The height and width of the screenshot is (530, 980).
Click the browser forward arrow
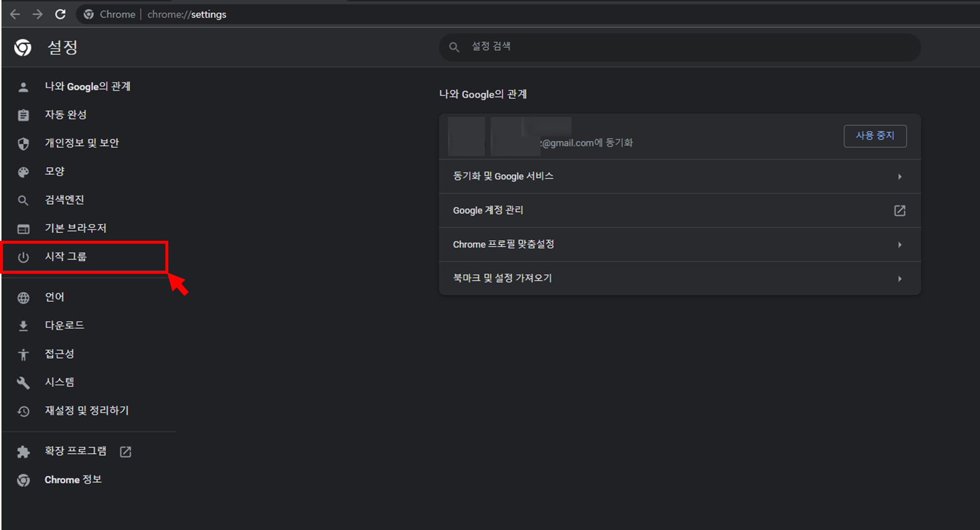(x=38, y=14)
